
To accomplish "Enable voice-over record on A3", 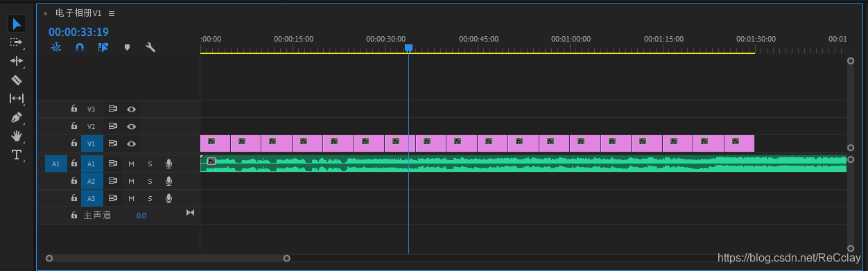I will pos(168,198).
